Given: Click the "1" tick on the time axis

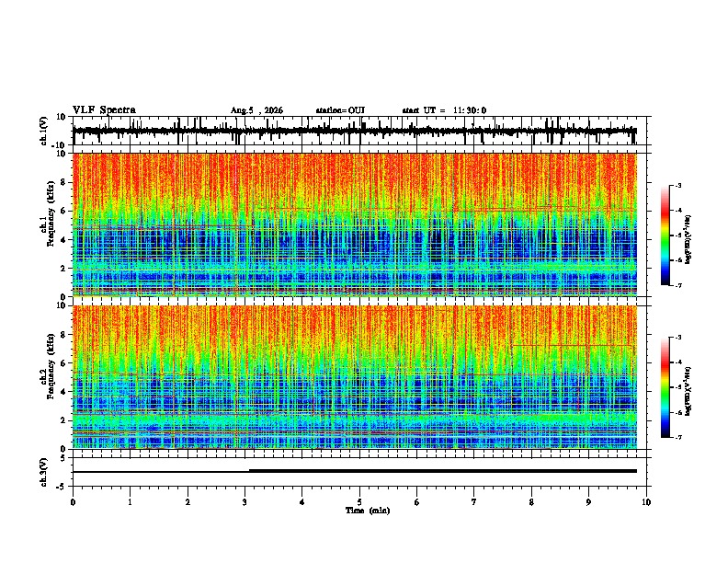Looking at the screenshot, I should pyautogui.click(x=130, y=502).
